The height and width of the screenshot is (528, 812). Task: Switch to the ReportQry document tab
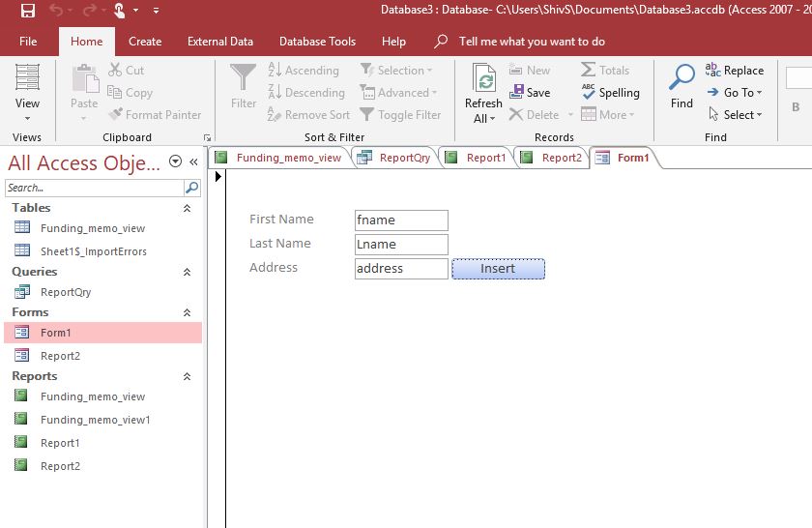[394, 158]
